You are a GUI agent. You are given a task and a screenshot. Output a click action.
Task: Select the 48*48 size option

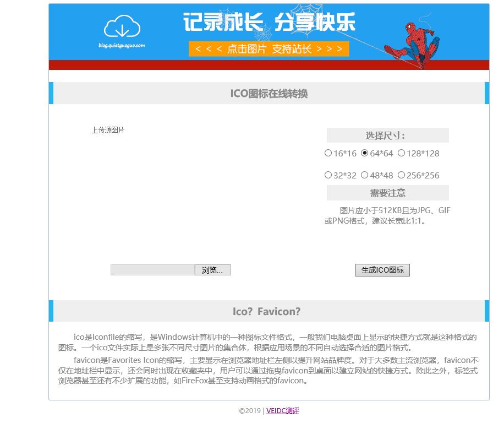click(x=365, y=175)
